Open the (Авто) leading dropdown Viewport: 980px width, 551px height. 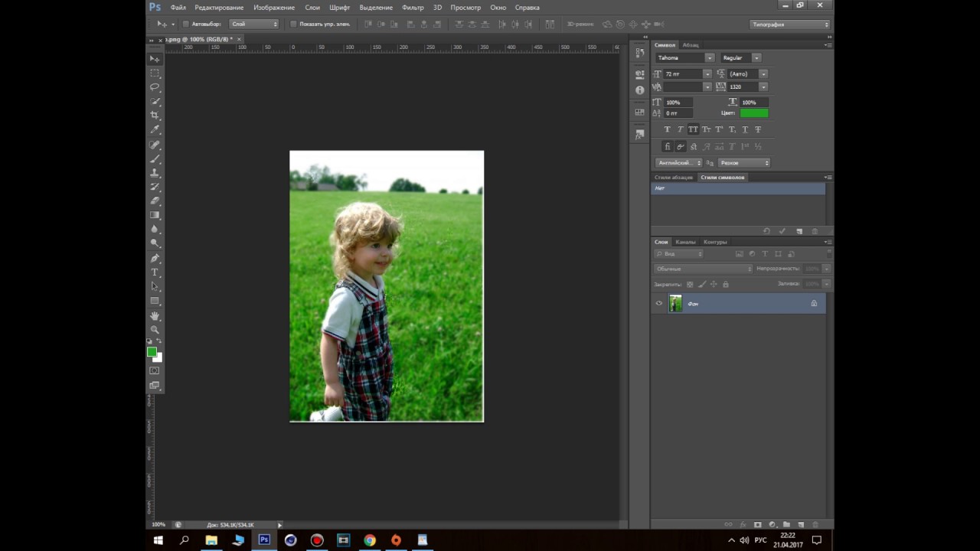(763, 74)
